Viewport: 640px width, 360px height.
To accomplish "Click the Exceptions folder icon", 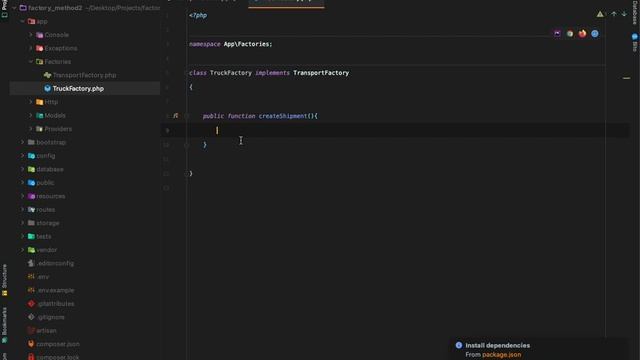I will click(40, 48).
